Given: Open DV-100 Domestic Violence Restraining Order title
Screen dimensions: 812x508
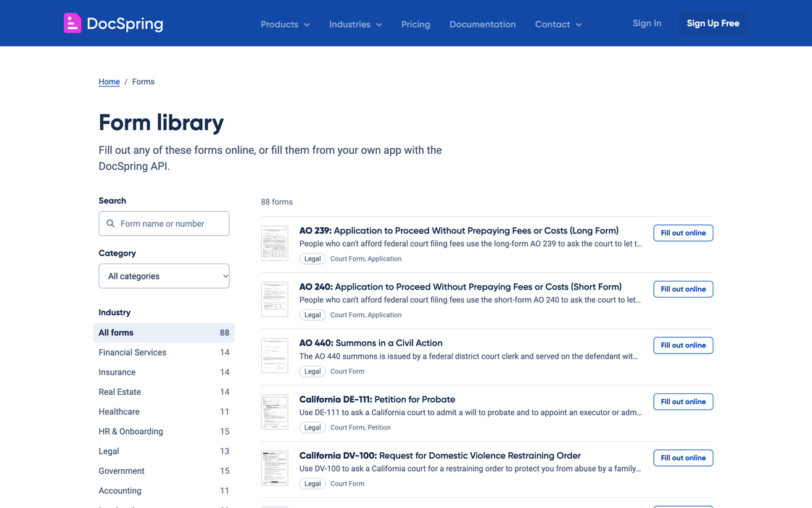Looking at the screenshot, I should click(439, 456).
